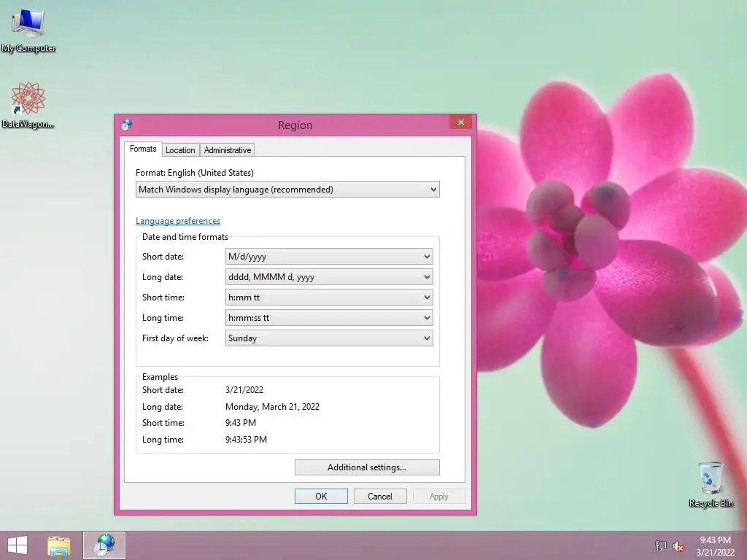Expand the Format language dropdown
747x560 pixels.
click(287, 190)
